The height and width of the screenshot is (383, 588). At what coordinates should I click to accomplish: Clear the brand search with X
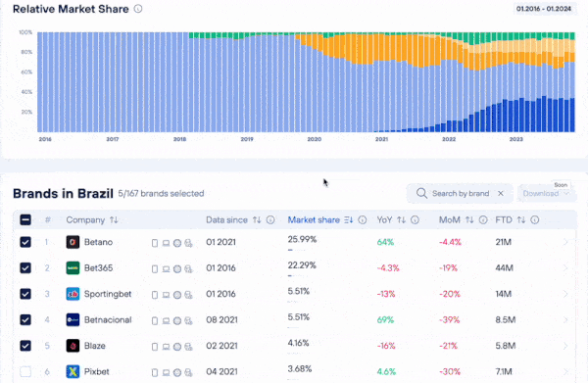coord(500,193)
